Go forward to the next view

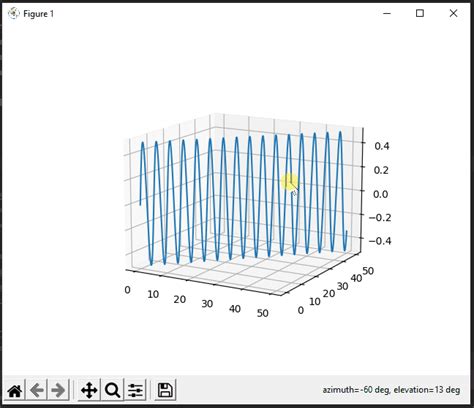(x=59, y=390)
